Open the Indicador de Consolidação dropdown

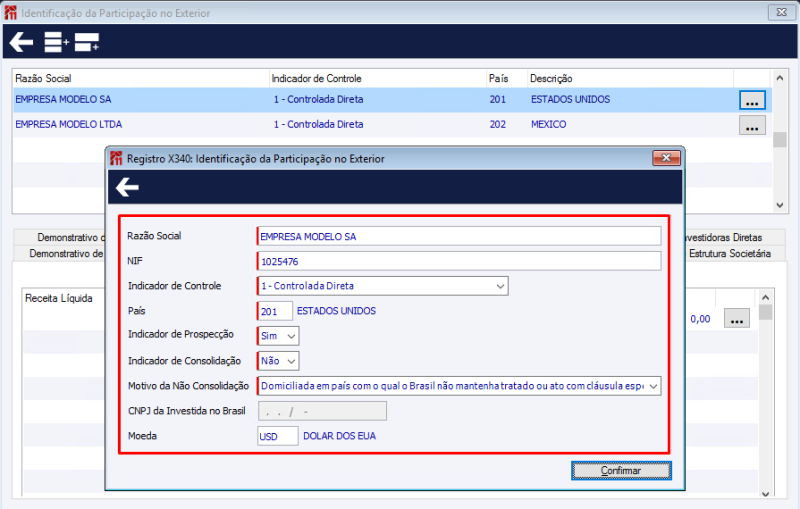[x=291, y=361]
